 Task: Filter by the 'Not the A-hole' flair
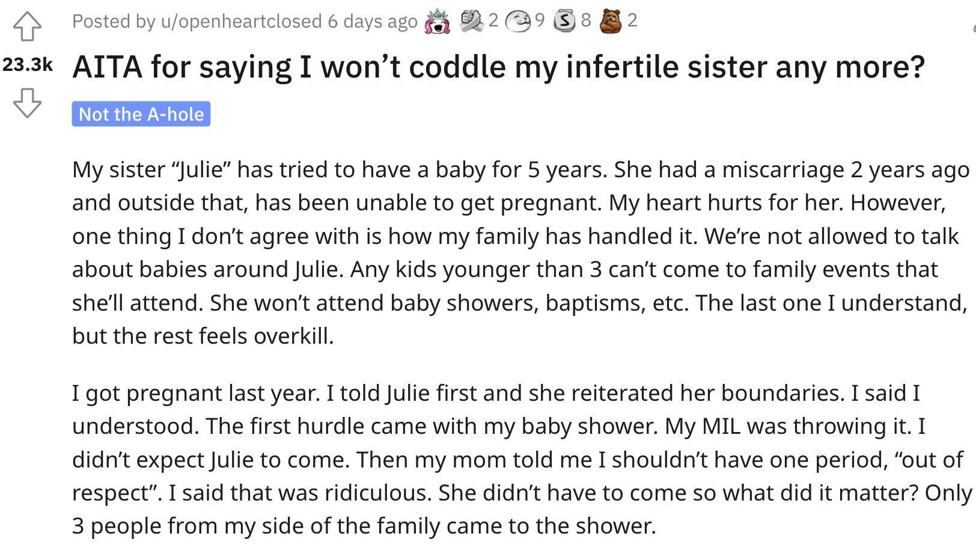click(141, 114)
